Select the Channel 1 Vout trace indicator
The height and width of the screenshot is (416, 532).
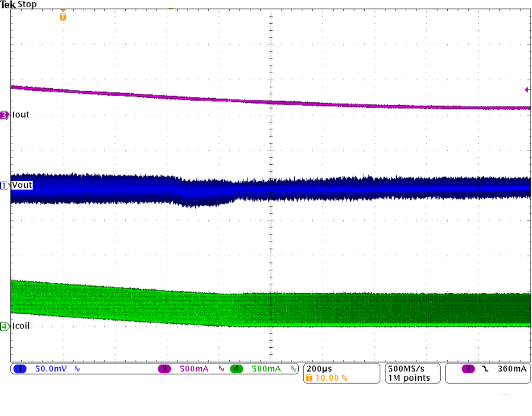(4, 185)
